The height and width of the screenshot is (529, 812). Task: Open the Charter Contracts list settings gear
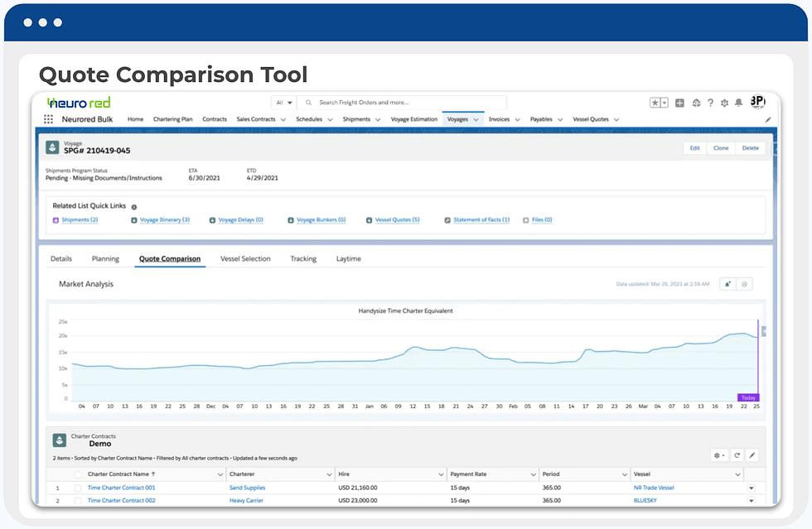(718, 455)
